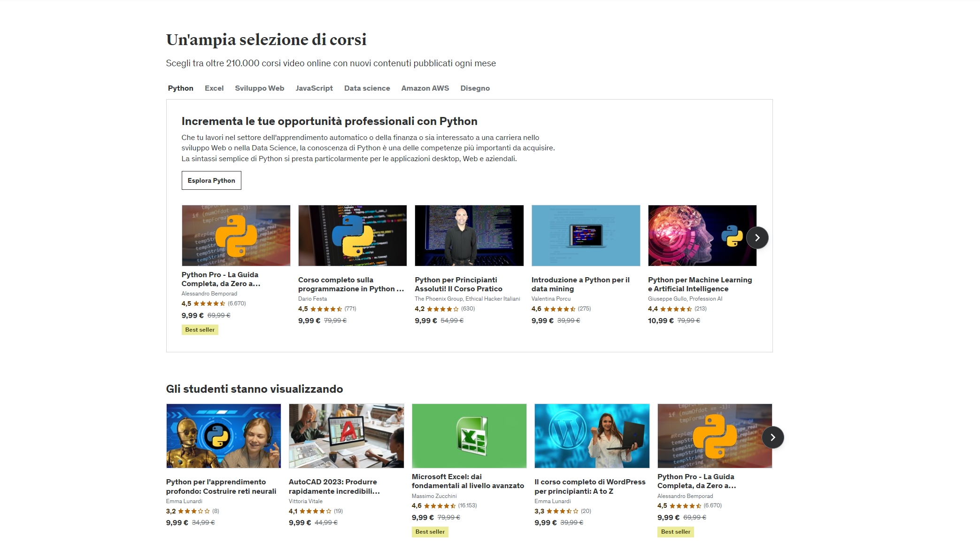980x552 pixels.
Task: Switch to the Excel tab
Action: (x=214, y=88)
